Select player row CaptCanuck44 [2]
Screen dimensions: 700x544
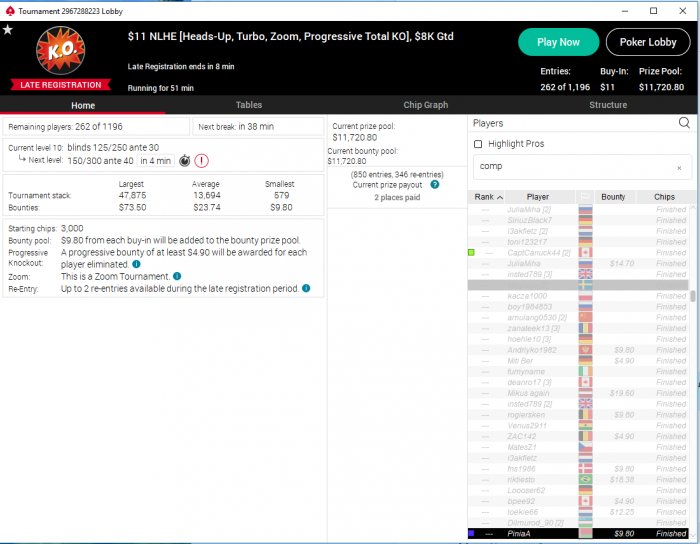point(578,253)
